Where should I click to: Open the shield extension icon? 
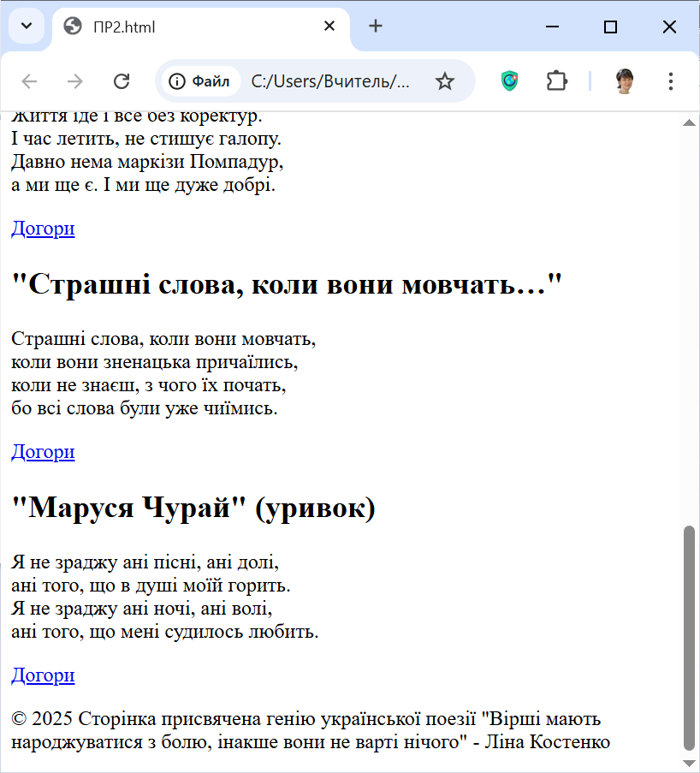[510, 81]
